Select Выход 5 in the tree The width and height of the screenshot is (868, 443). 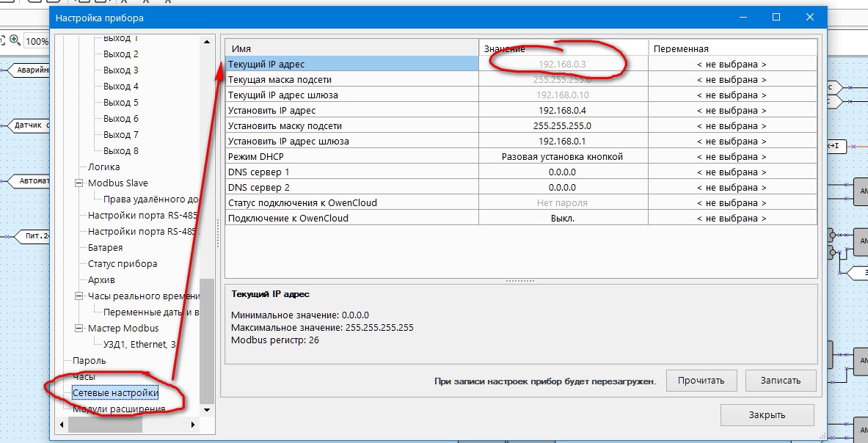[x=120, y=103]
